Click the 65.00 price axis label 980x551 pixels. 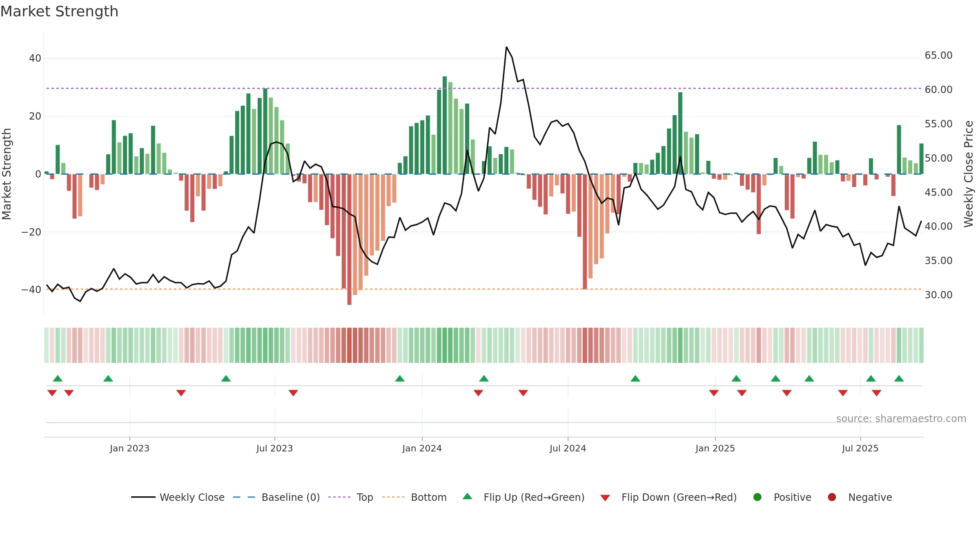coord(938,56)
